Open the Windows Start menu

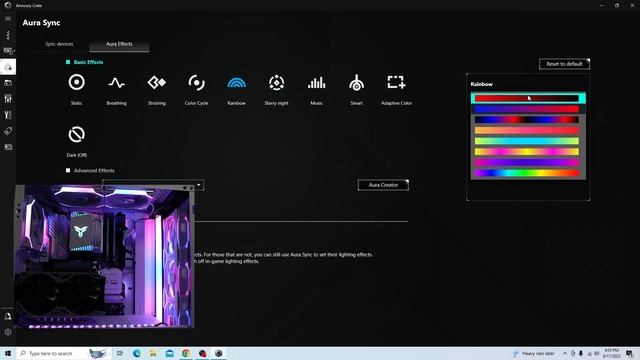pos(8,353)
